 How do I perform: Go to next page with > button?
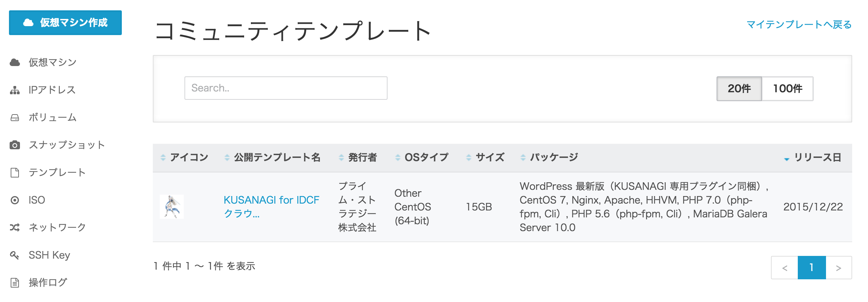pos(838,268)
